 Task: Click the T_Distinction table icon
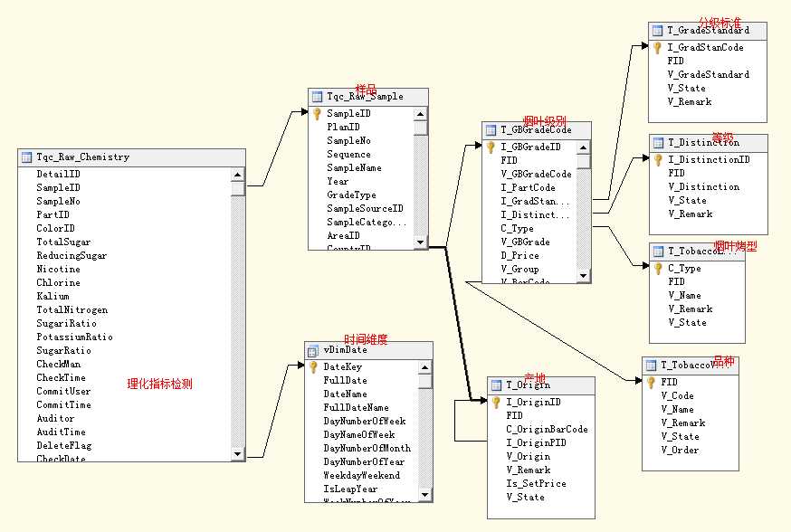tap(658, 143)
